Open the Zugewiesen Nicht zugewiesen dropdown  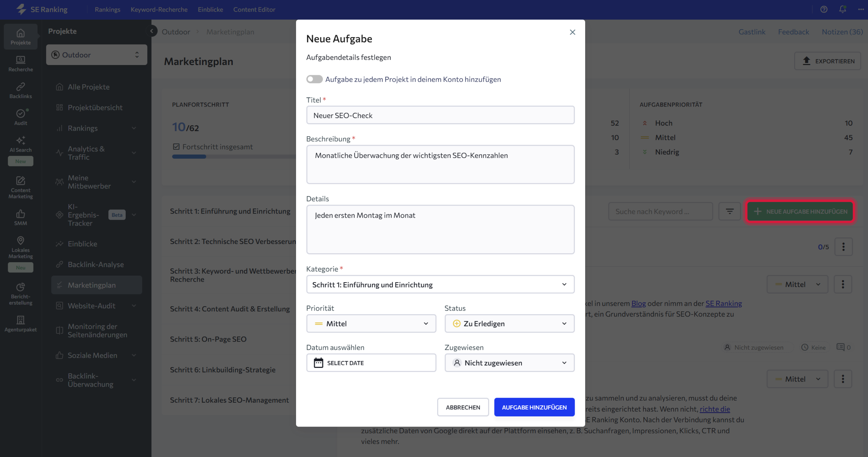pos(509,363)
